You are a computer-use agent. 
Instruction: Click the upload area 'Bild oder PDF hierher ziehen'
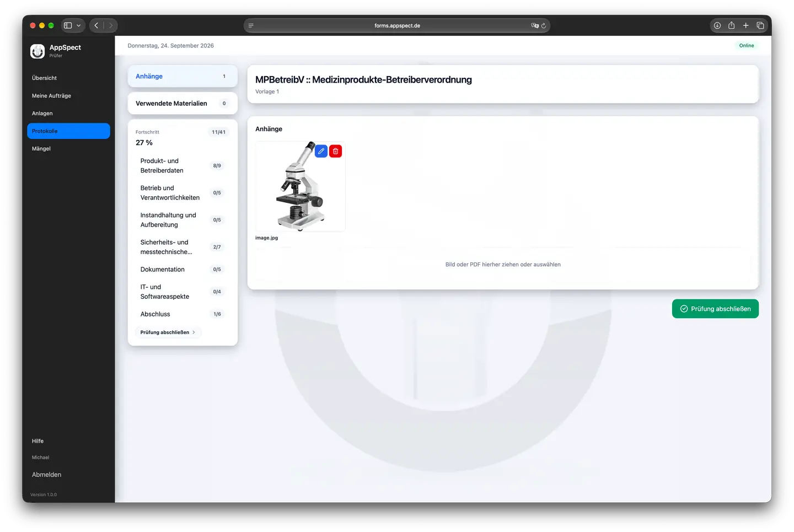coord(503,265)
